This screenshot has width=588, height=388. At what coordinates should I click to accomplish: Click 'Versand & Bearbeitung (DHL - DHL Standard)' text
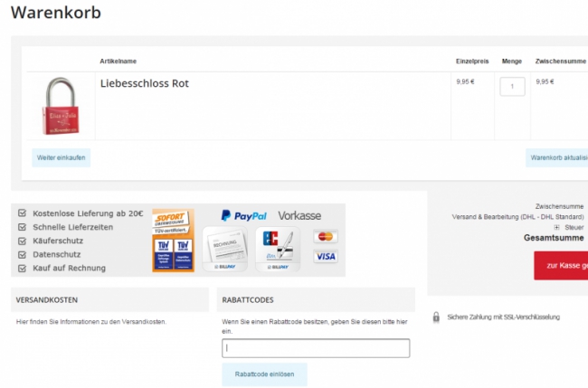point(517,217)
